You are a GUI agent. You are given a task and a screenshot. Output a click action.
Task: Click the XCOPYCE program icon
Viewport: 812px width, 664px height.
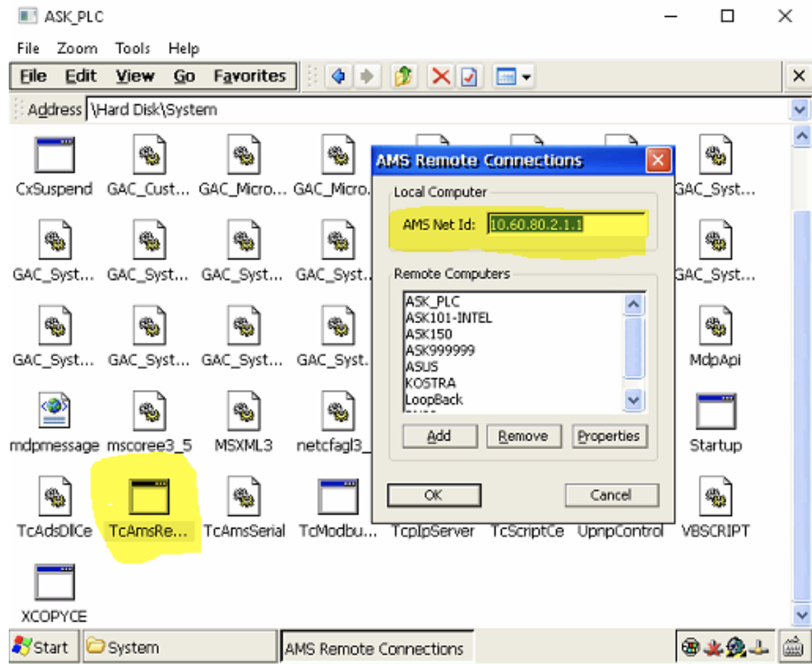click(x=54, y=583)
